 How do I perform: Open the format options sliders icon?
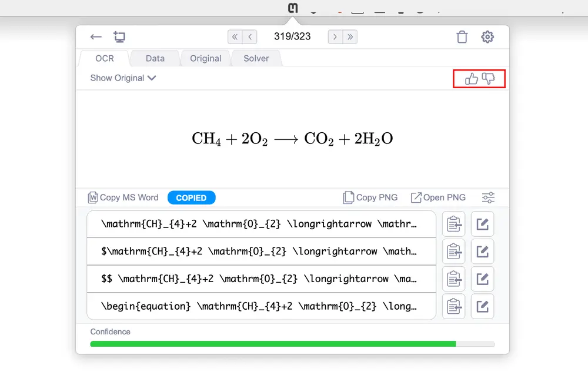(488, 197)
